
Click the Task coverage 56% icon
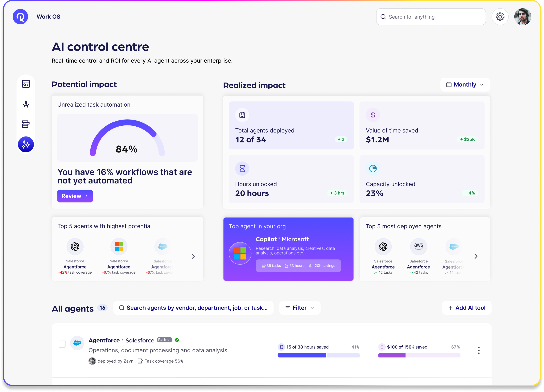(x=140, y=361)
